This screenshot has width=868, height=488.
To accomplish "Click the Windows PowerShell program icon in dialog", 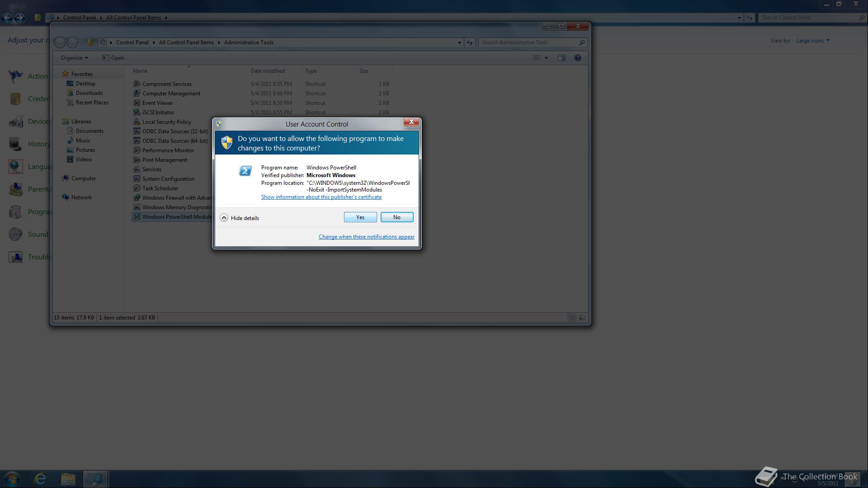I will (245, 171).
